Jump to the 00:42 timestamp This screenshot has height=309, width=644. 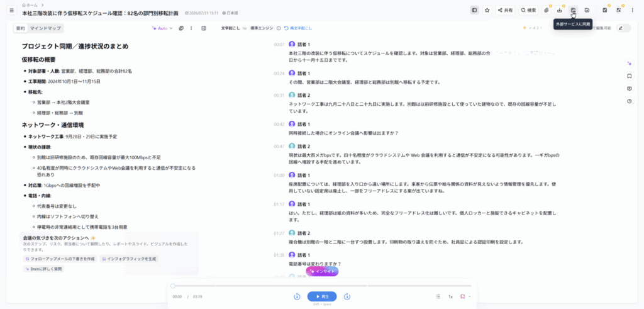tap(279, 124)
